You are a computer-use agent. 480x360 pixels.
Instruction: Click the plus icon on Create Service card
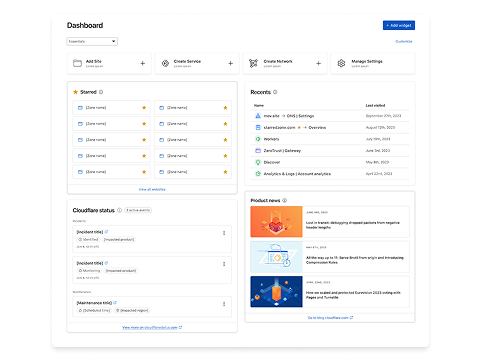pos(231,63)
